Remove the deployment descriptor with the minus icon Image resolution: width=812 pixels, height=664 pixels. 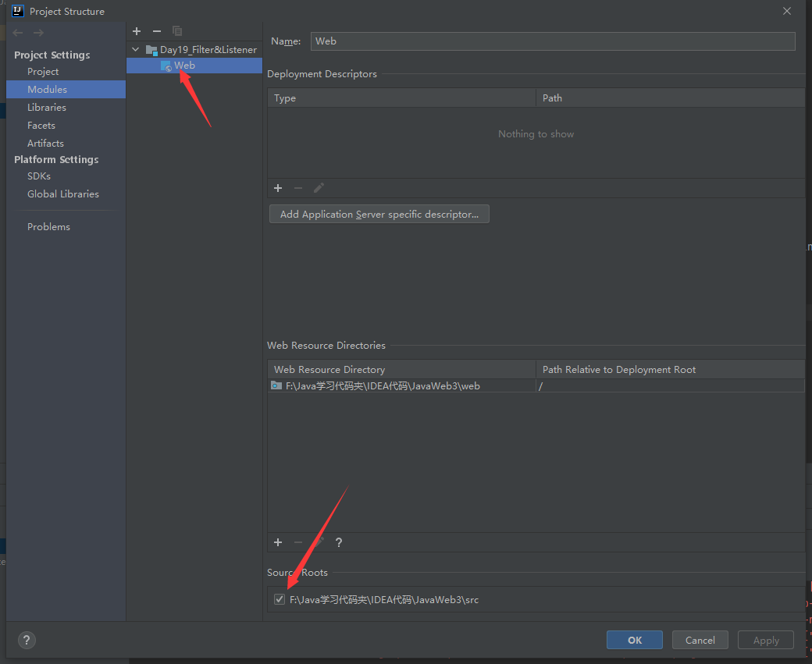[x=298, y=188]
